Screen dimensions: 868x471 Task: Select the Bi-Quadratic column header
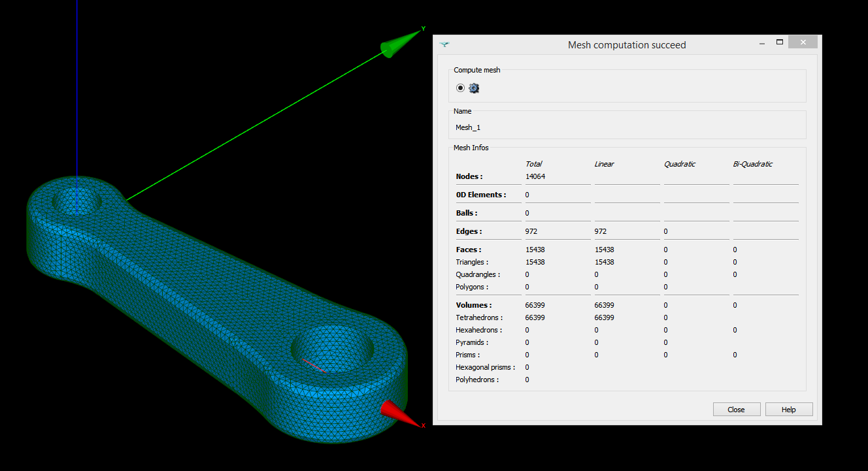(752, 164)
